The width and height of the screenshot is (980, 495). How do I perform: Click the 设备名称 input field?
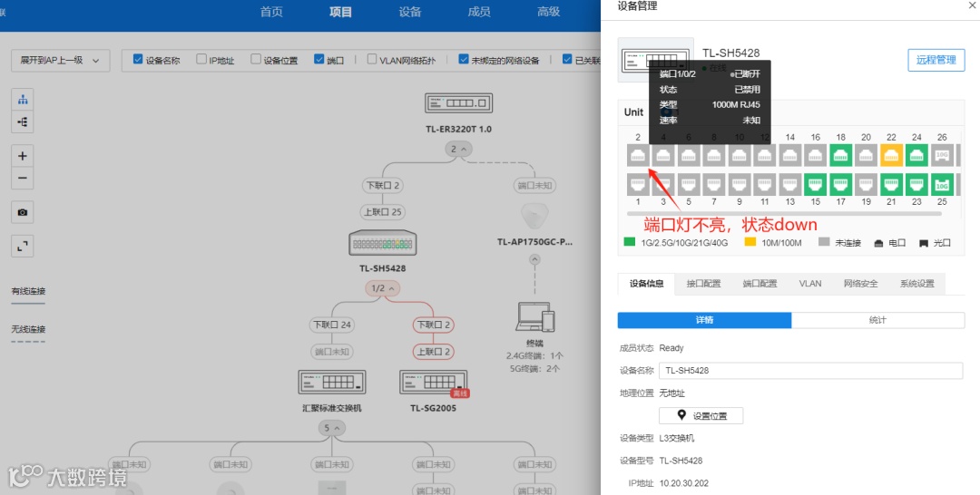(810, 370)
